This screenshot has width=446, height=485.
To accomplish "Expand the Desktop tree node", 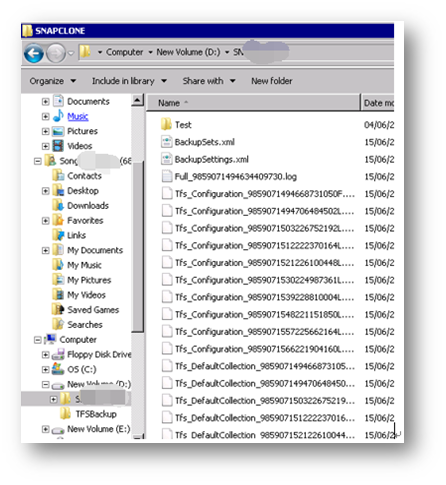I will [x=45, y=191].
